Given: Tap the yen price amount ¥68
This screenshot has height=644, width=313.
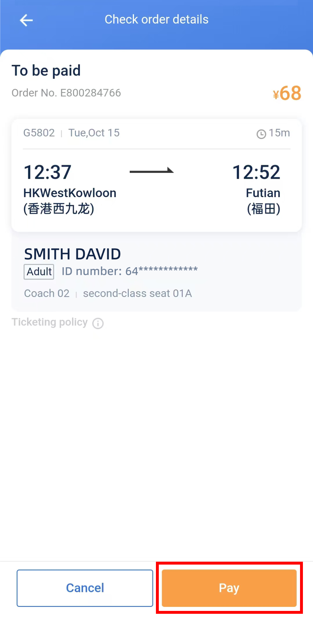Looking at the screenshot, I should tap(287, 93).
